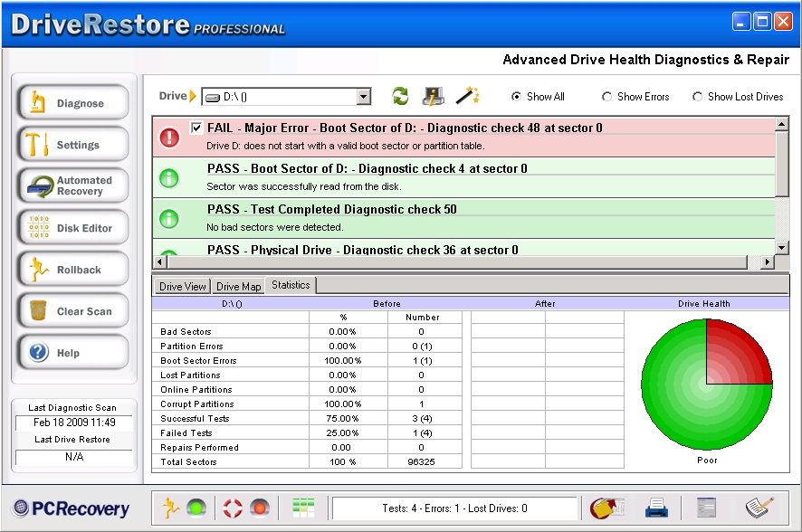802x532 pixels.
Task: Click the green icon beside Test Completed
Action: click(x=169, y=219)
